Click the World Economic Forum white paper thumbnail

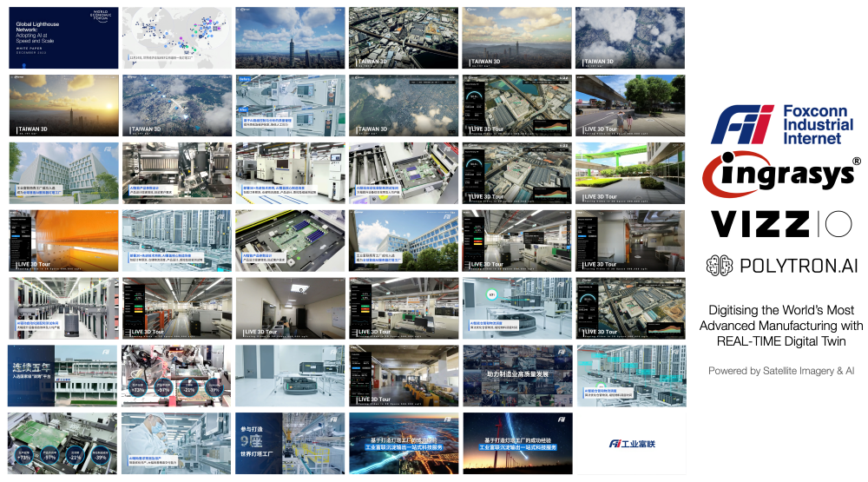click(63, 38)
